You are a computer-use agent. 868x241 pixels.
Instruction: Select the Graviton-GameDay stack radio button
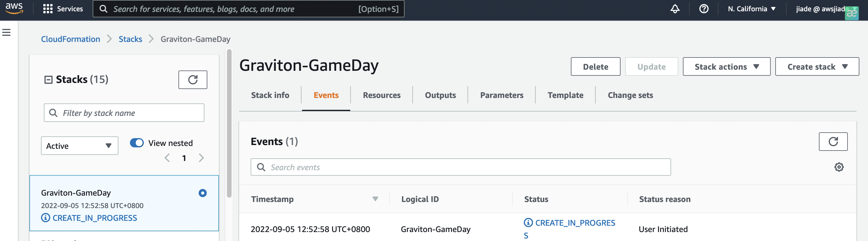[x=202, y=193]
